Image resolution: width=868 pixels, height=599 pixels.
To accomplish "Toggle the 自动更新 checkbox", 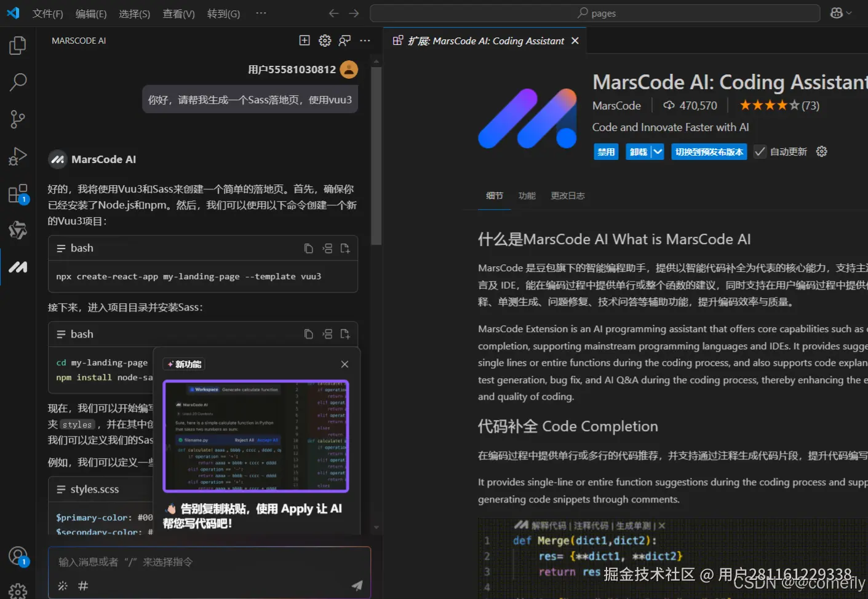I will click(x=760, y=151).
